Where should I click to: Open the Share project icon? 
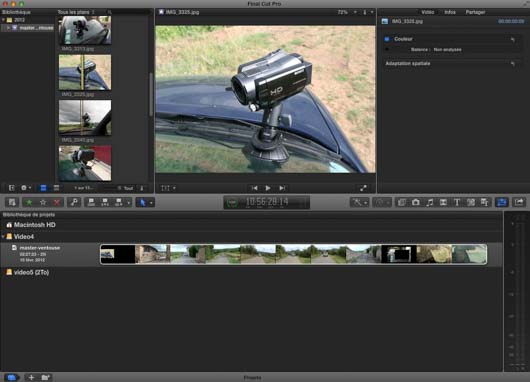coord(519,202)
